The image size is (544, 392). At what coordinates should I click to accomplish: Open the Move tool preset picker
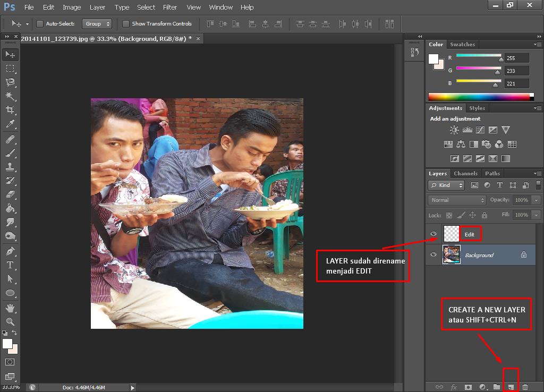click(27, 24)
